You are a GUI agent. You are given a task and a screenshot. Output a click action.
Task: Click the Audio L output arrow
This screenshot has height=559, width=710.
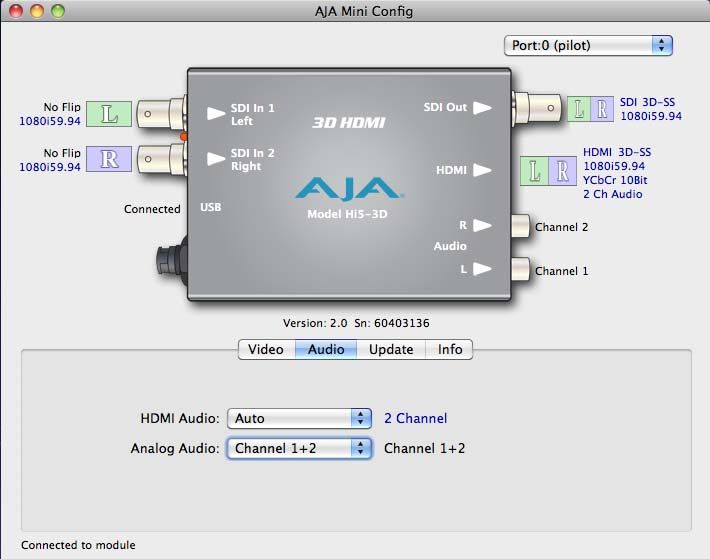coord(482,269)
